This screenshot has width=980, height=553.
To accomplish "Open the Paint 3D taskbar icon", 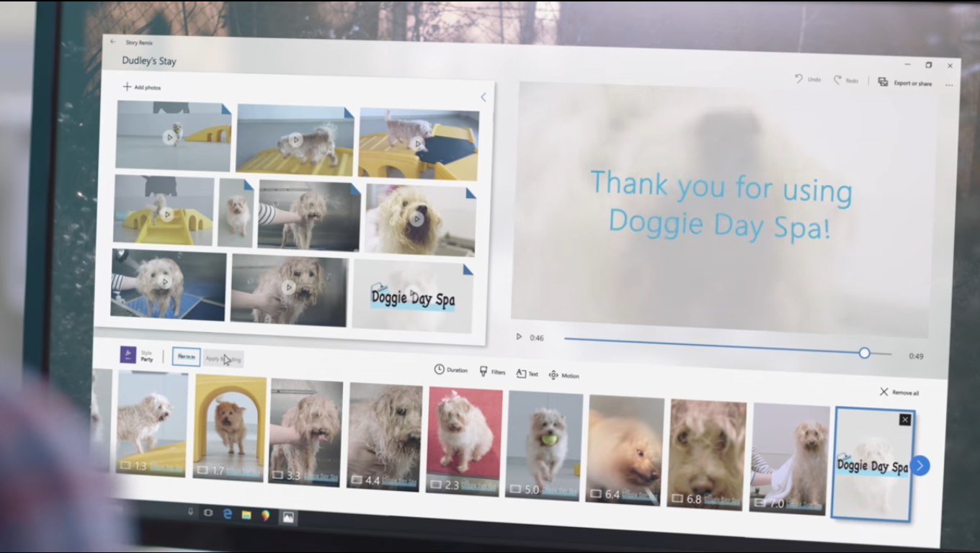I will click(x=265, y=516).
